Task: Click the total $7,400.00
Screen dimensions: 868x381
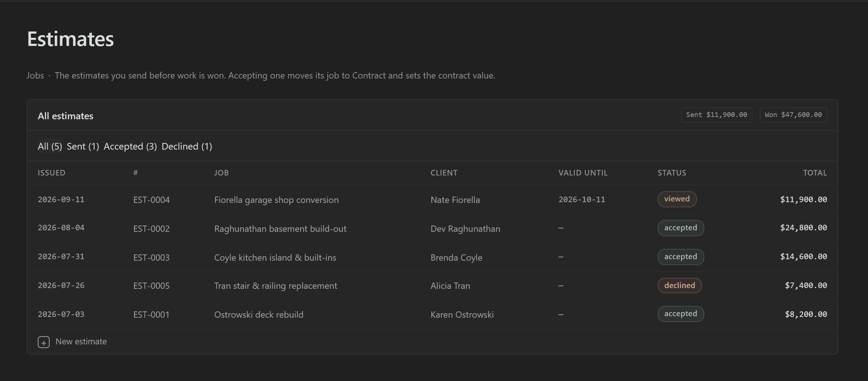Action: pos(806,285)
